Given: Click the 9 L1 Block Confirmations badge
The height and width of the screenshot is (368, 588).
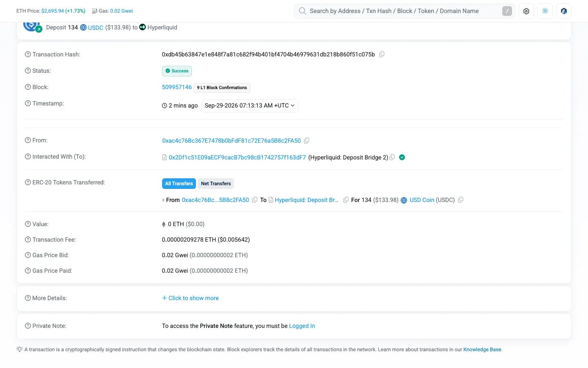Looking at the screenshot, I should coord(222,88).
